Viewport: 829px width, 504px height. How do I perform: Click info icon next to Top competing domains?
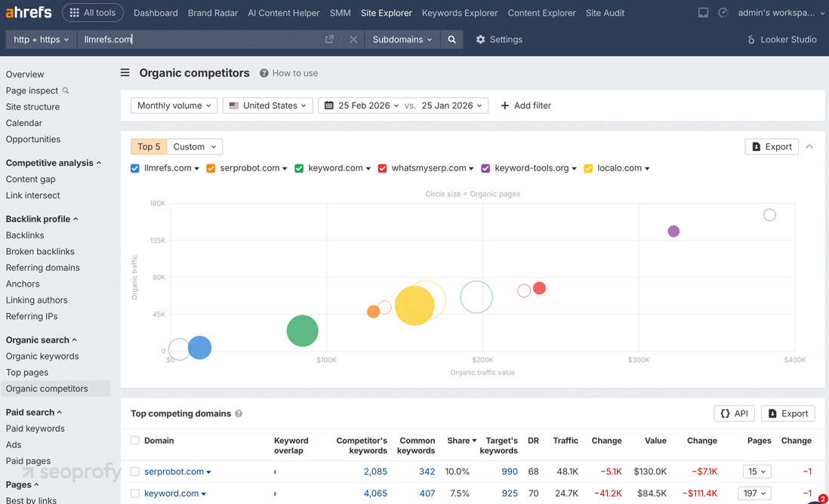pos(239,413)
